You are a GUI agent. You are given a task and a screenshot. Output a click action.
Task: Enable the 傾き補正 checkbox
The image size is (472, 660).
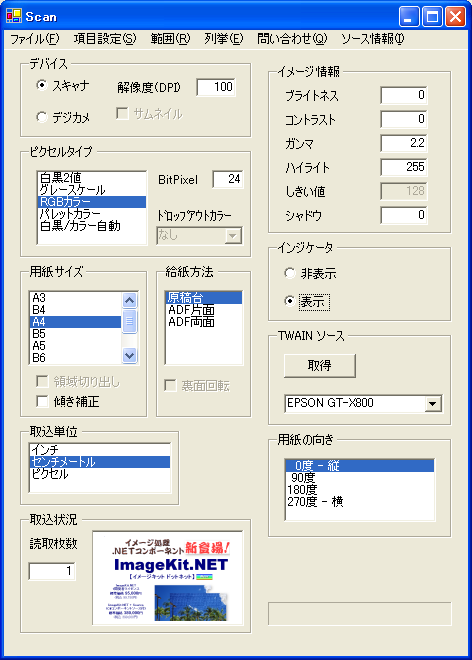[43, 401]
